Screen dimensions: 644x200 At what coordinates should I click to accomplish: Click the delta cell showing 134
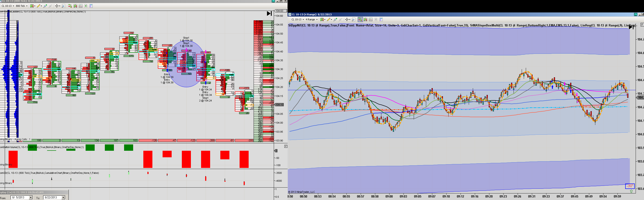pyautogui.click(x=90, y=140)
